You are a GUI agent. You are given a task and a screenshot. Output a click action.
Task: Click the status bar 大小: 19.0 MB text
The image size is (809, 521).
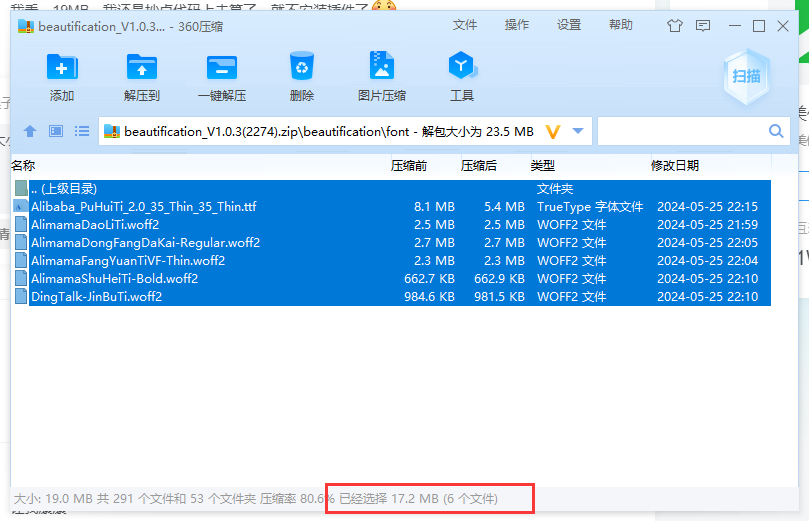pyautogui.click(x=53, y=499)
